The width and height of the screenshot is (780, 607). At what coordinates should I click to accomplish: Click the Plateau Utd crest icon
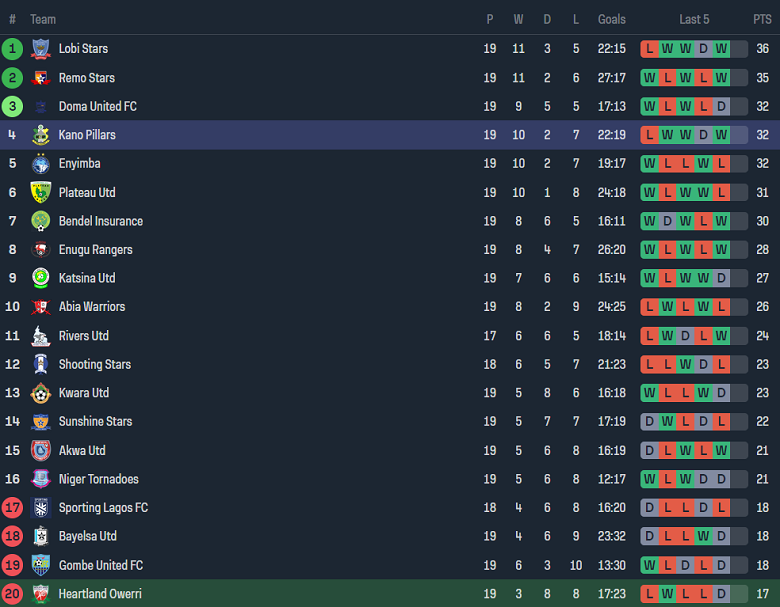pyautogui.click(x=41, y=193)
